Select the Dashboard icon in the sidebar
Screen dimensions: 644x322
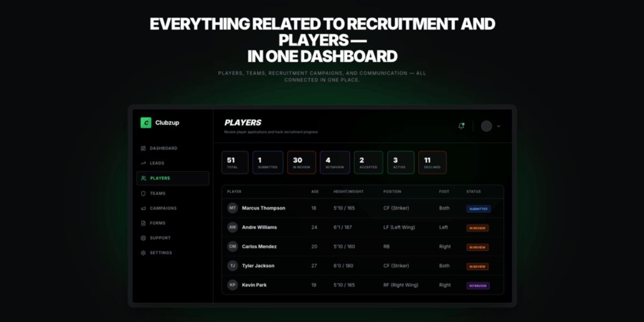pos(143,148)
